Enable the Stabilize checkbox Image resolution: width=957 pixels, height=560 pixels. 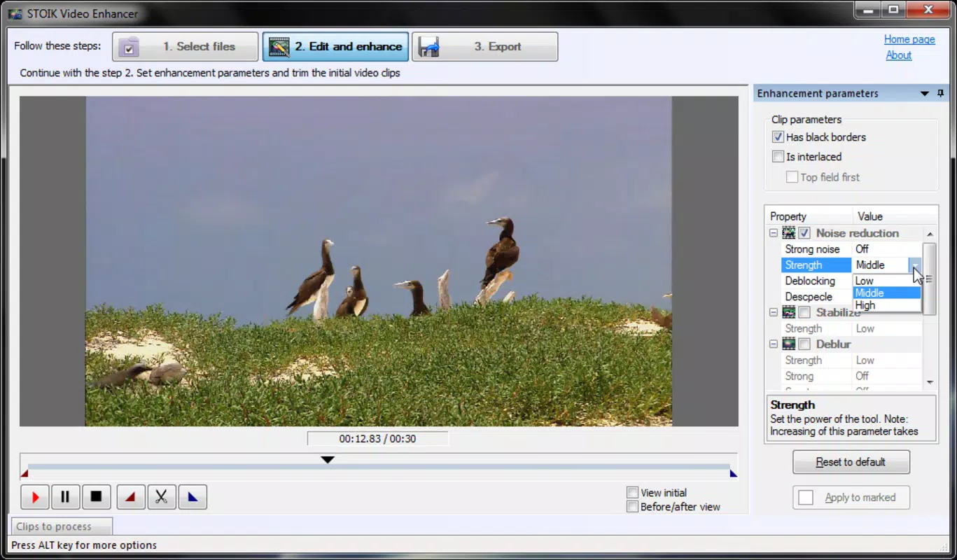click(x=804, y=312)
